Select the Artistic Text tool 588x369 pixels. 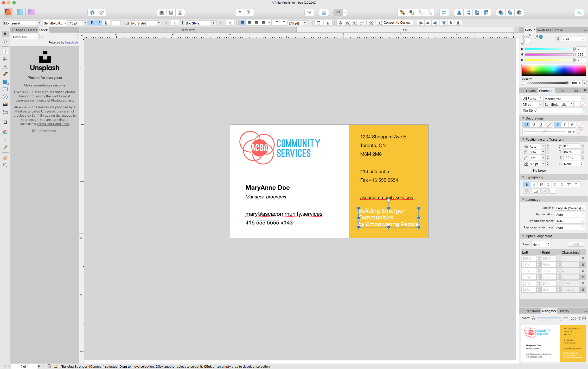coord(5,67)
